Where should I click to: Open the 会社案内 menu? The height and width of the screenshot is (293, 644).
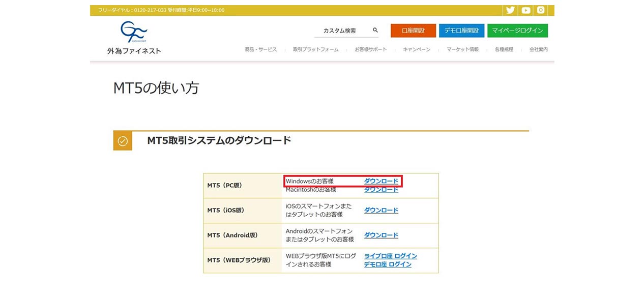tap(539, 50)
